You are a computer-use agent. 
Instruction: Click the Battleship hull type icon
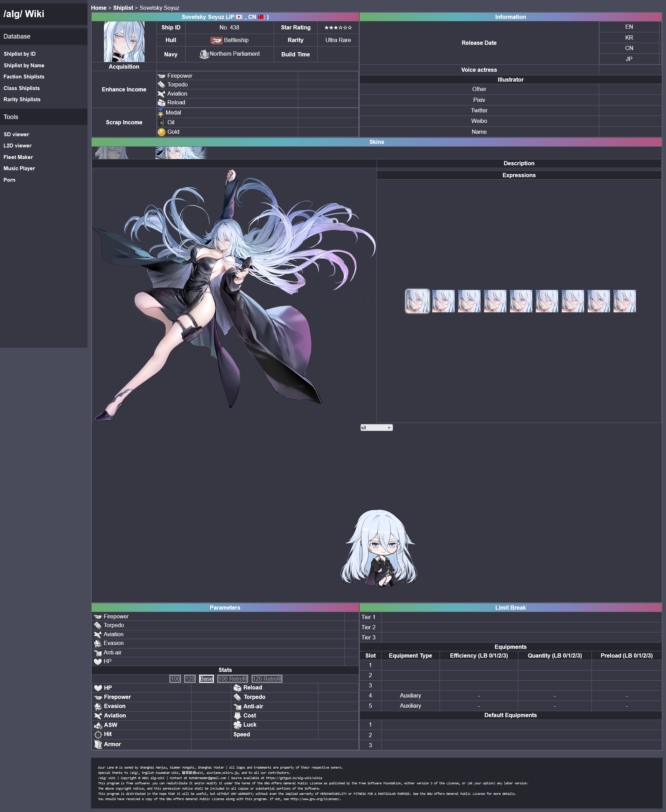coord(216,40)
